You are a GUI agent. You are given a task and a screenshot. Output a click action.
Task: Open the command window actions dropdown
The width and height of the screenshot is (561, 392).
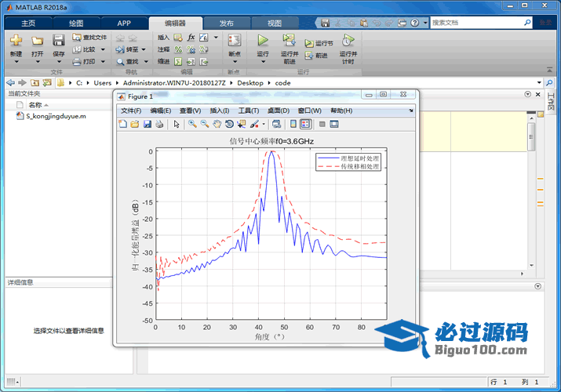click(x=537, y=286)
